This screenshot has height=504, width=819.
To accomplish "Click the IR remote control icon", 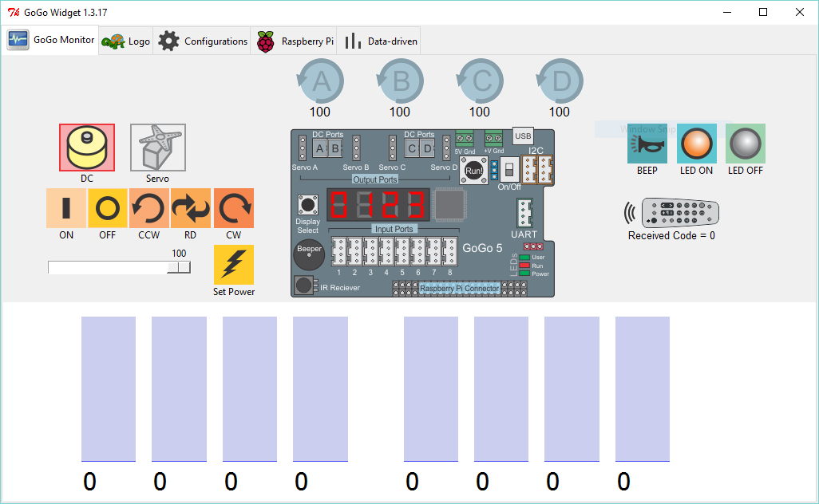I will 672,212.
